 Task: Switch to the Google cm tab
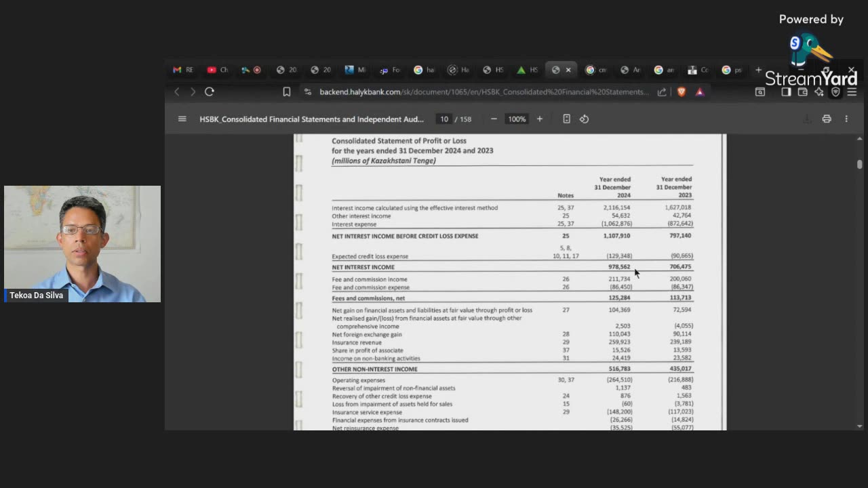(x=597, y=70)
